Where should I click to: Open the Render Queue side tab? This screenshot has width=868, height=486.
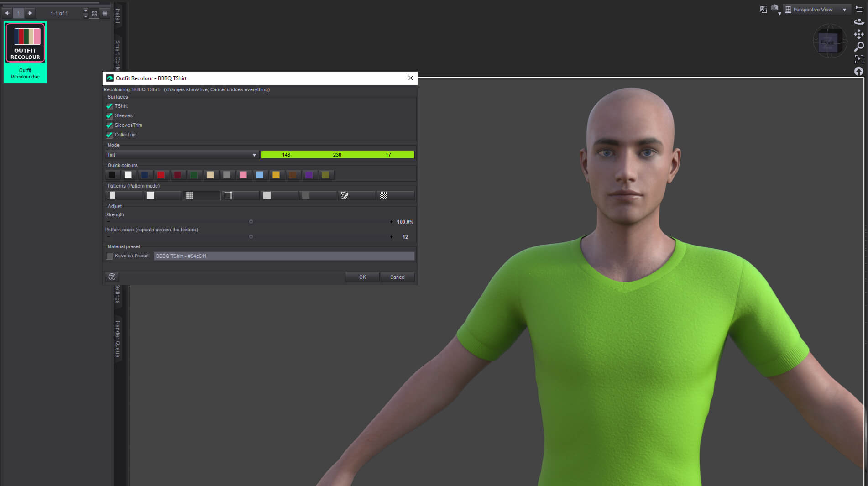pyautogui.click(x=118, y=339)
